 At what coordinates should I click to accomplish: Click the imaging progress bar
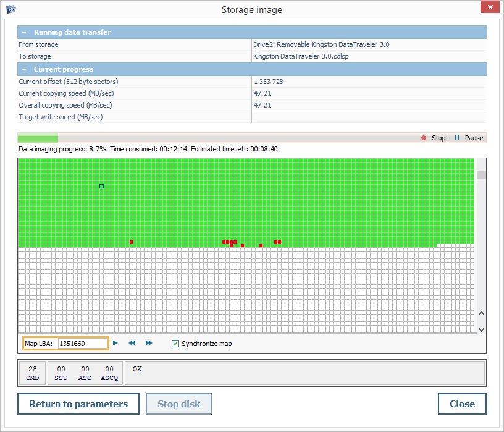coord(216,138)
